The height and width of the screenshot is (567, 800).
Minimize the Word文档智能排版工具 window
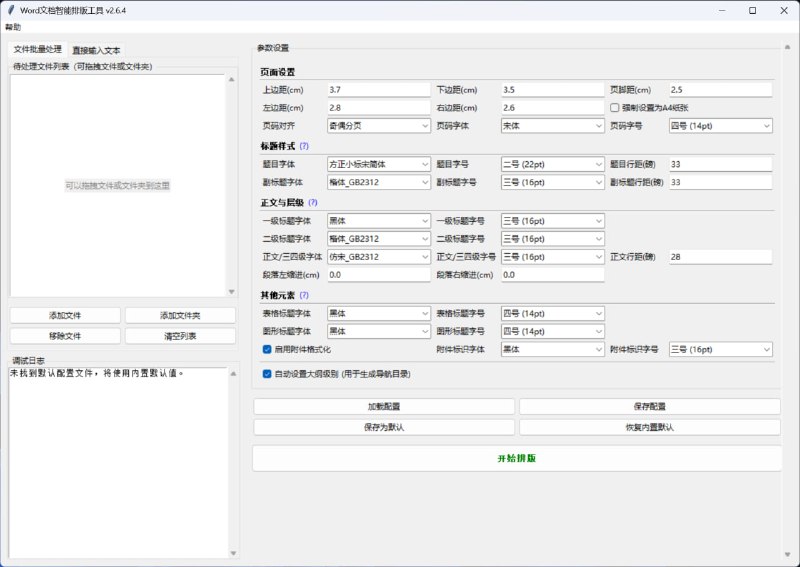722,10
